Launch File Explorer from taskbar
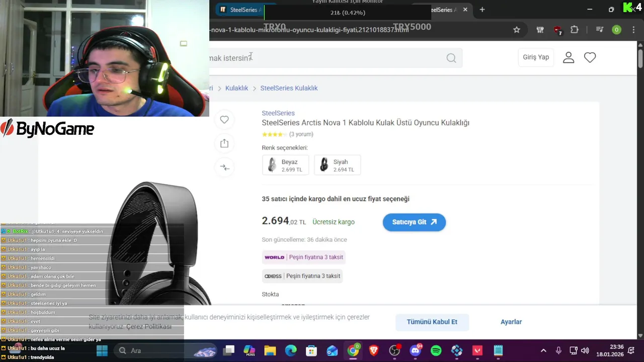Image resolution: width=644 pixels, height=362 pixels. point(270,350)
